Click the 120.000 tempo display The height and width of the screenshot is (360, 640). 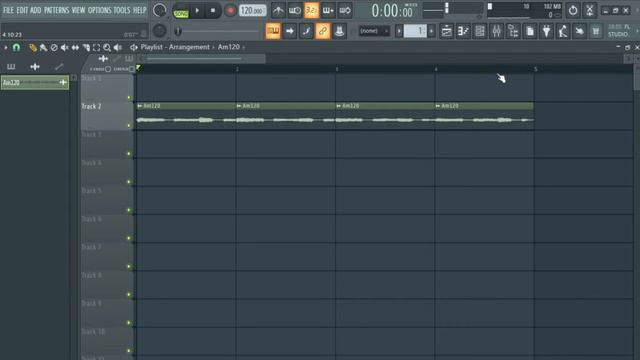coord(252,11)
